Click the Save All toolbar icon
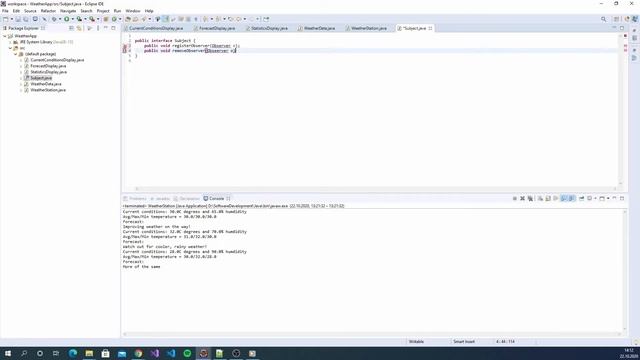The image size is (640, 360). pos(26,19)
